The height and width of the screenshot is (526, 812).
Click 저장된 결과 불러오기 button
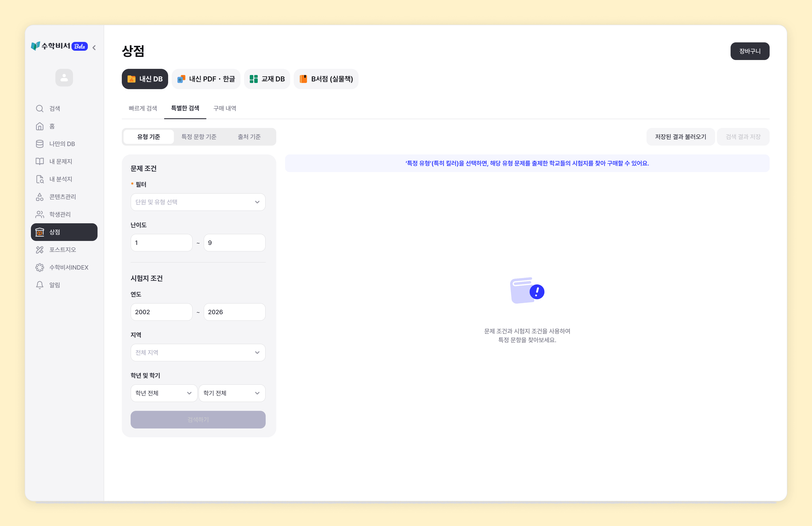click(x=680, y=137)
